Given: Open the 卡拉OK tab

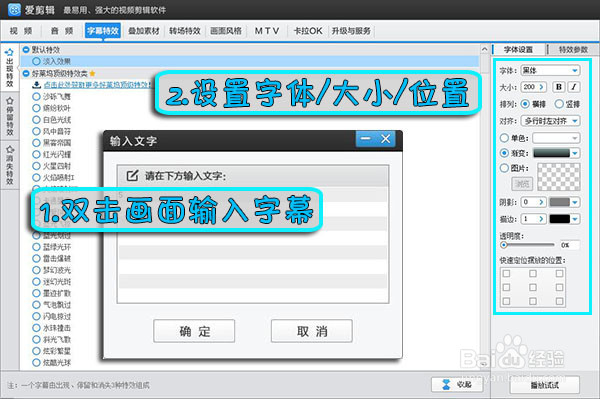Looking at the screenshot, I should pyautogui.click(x=308, y=31).
